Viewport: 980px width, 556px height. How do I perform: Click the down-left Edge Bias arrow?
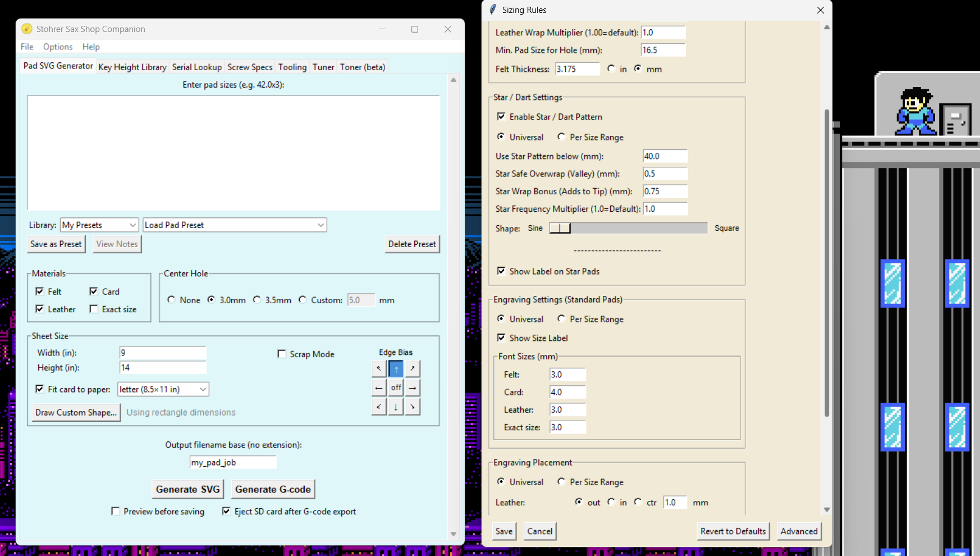click(379, 407)
